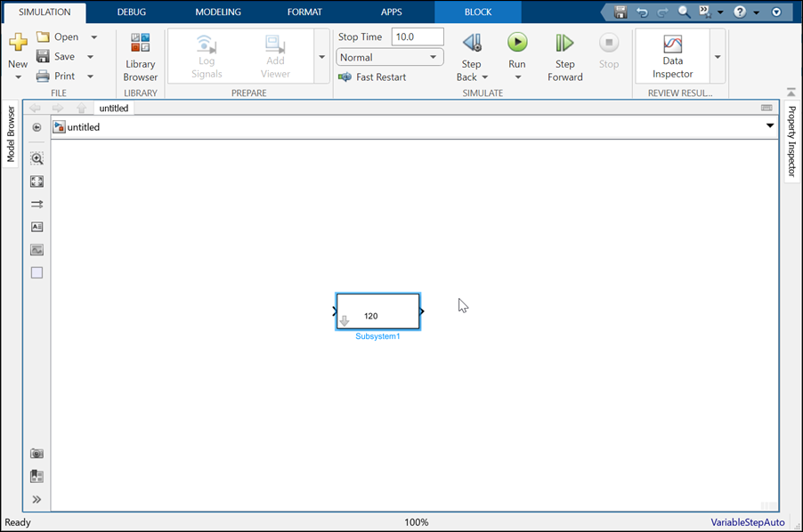This screenshot has width=803, height=532.
Task: Open the New button dropdown arrow
Action: [18, 75]
